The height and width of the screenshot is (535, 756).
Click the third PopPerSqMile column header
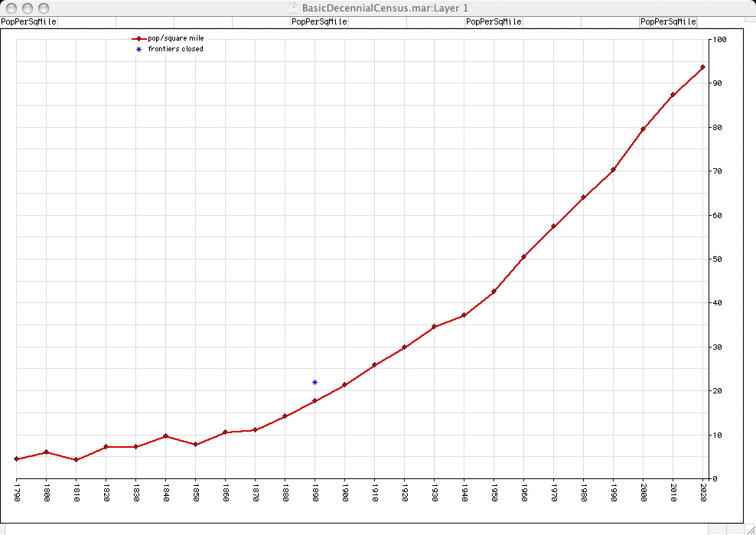(x=494, y=22)
